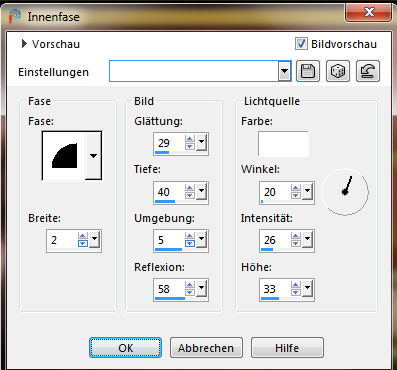Click the PaintShop Pro logo in title bar
This screenshot has height=370, width=397.
(x=15, y=16)
